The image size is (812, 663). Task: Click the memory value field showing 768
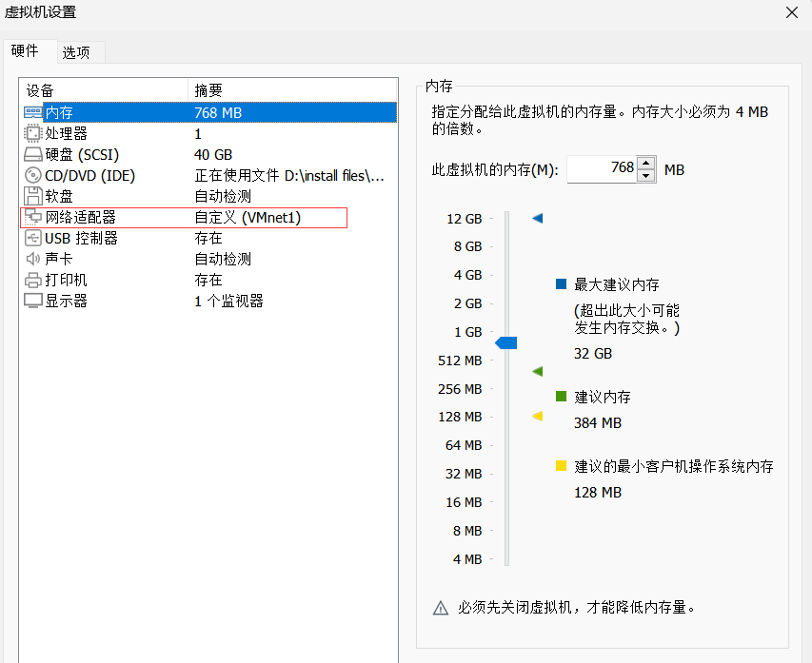(x=602, y=169)
